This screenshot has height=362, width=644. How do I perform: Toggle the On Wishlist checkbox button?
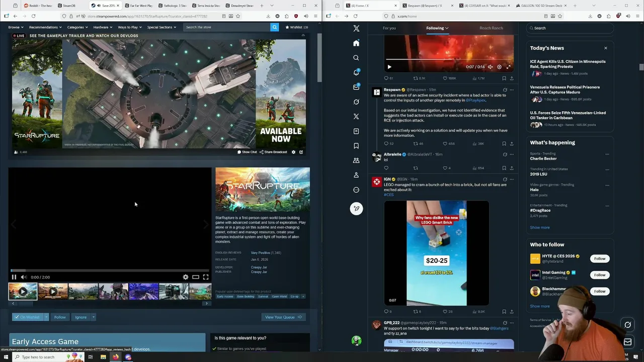pyautogui.click(x=28, y=317)
